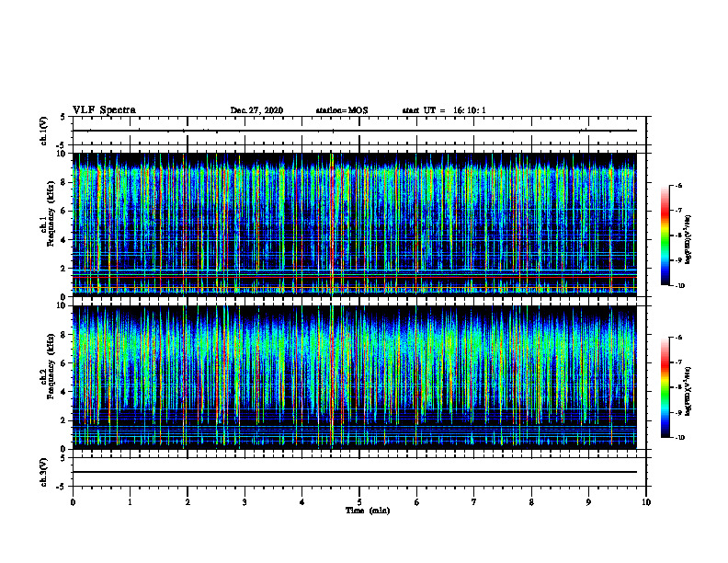
Task: Click the "-7" label on ch.1 colorbar
Action: (678, 211)
